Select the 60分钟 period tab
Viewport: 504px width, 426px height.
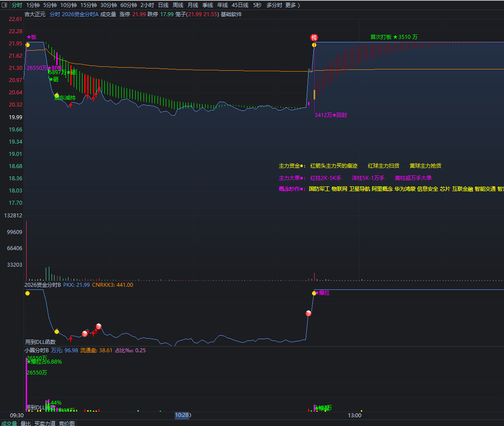coord(129,5)
